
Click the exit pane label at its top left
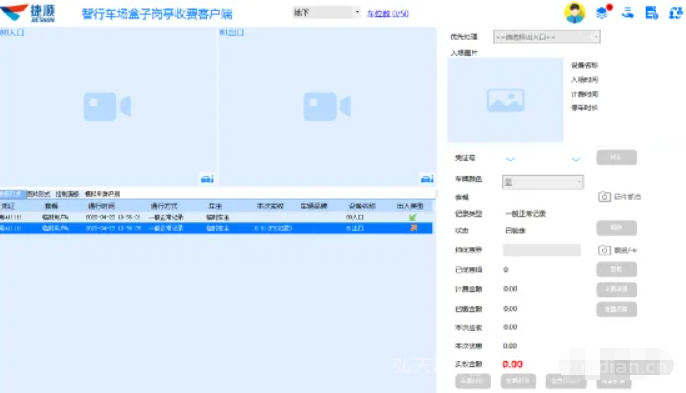tap(231, 32)
